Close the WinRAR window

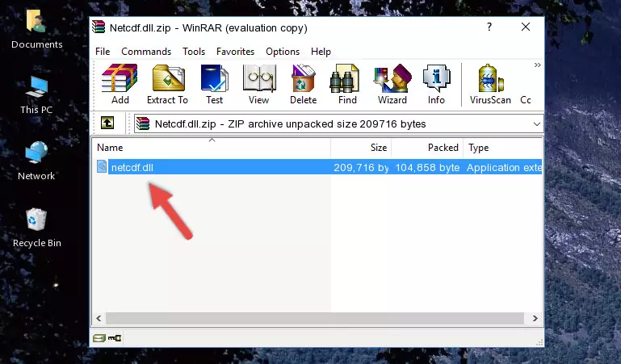tap(526, 27)
